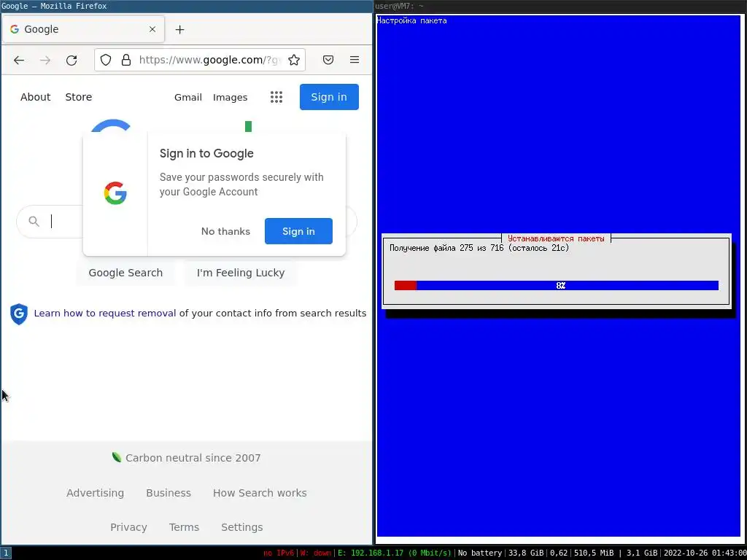
Task: Click the Google — Mozilla Firefox title bar
Action: pyautogui.click(x=186, y=6)
